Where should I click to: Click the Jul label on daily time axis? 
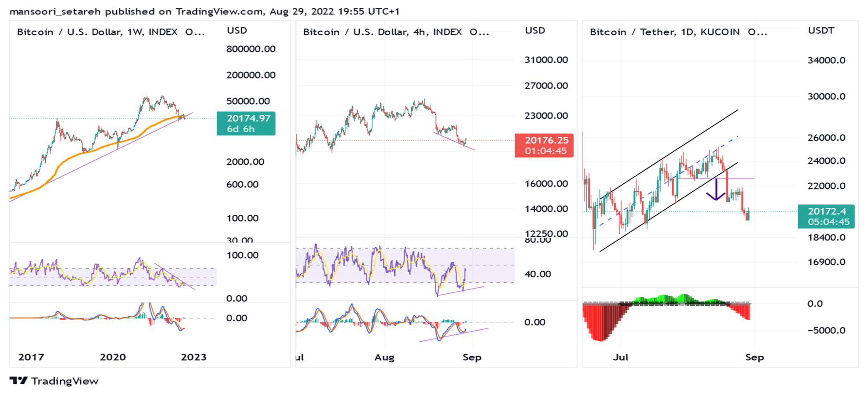[x=620, y=357]
